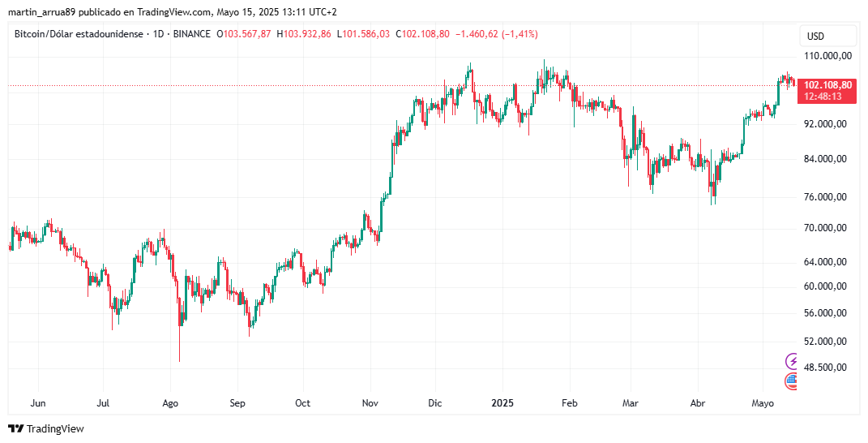
Task: Open the purple lightning bolt event icon
Action: [792, 362]
